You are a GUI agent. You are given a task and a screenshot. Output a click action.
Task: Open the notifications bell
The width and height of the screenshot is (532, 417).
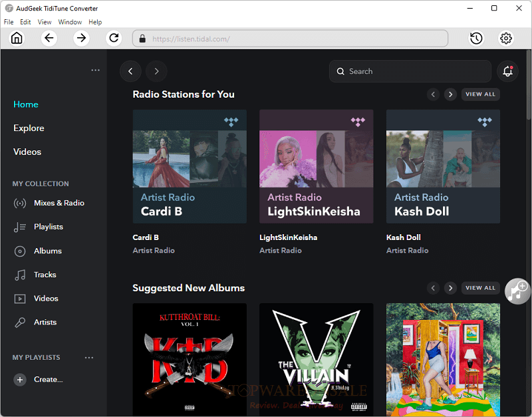(x=507, y=71)
